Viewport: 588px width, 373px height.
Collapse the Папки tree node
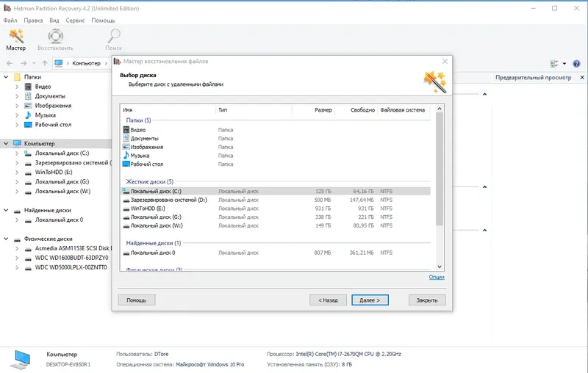6,77
